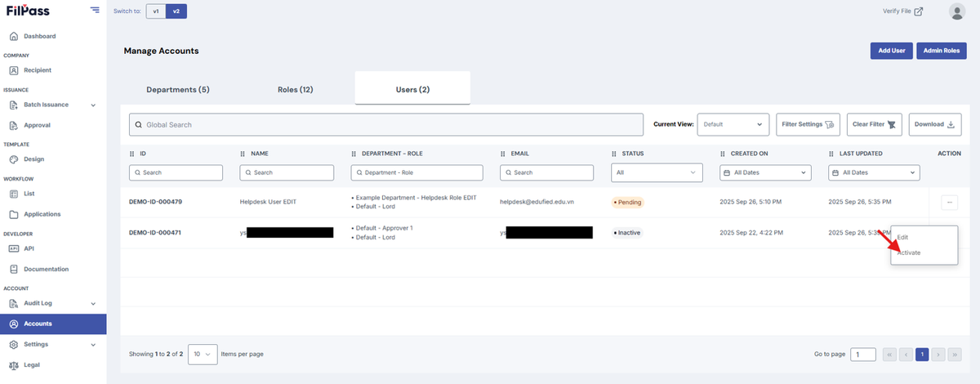Click the Applications folder icon
This screenshot has width=980, height=384.
click(14, 214)
